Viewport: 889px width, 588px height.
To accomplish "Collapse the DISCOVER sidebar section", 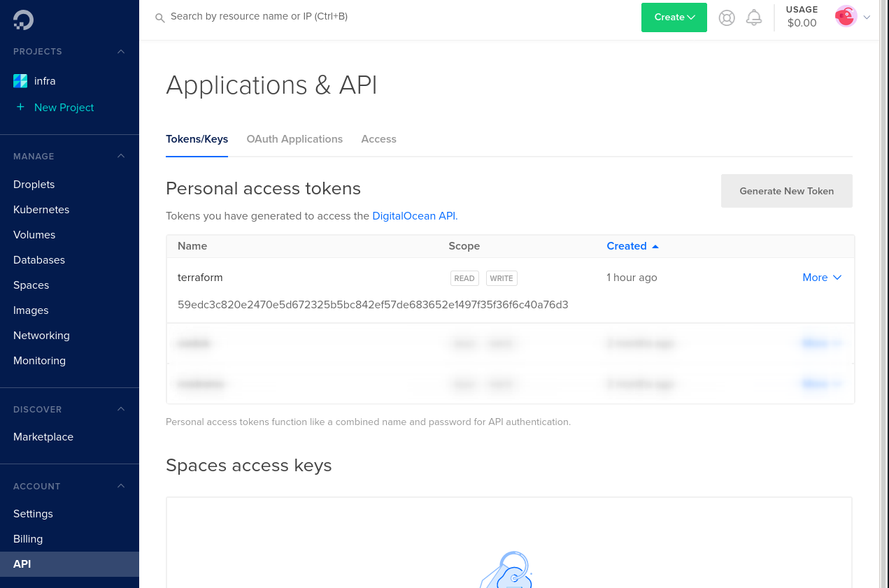I will [x=121, y=409].
